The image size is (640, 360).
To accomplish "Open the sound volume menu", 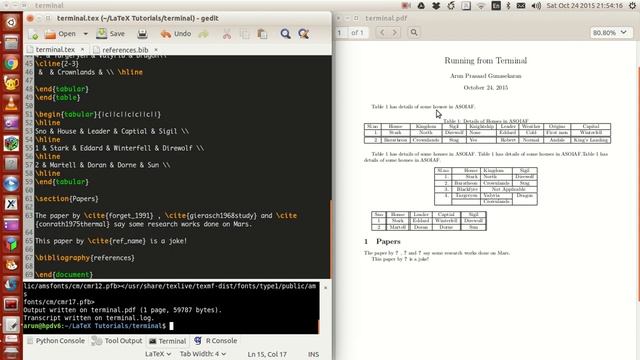I will [x=536, y=6].
